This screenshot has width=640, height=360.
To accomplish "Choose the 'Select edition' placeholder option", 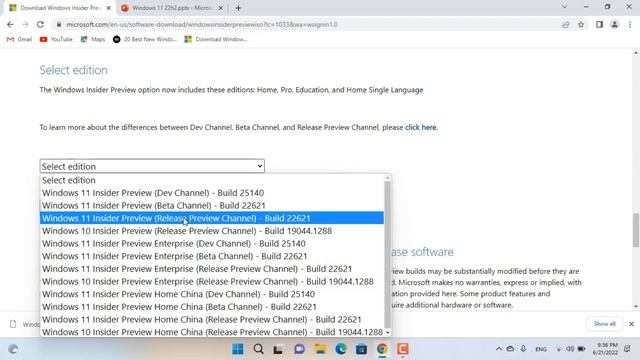I will tap(212, 180).
